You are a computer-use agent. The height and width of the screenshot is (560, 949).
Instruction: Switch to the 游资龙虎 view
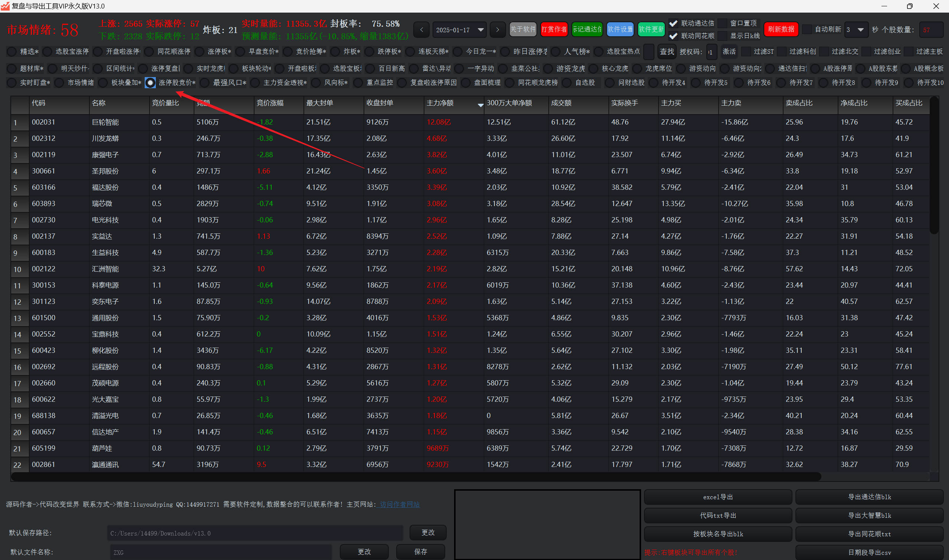coord(548,69)
